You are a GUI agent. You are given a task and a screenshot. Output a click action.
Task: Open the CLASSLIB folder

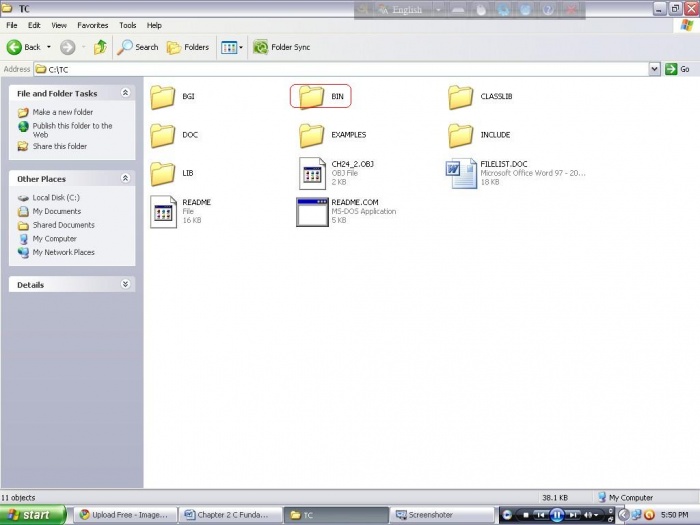(461, 97)
